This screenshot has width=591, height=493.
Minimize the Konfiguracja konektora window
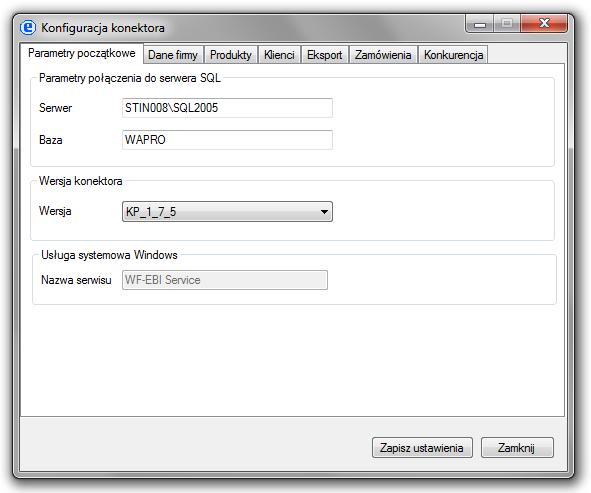click(479, 24)
